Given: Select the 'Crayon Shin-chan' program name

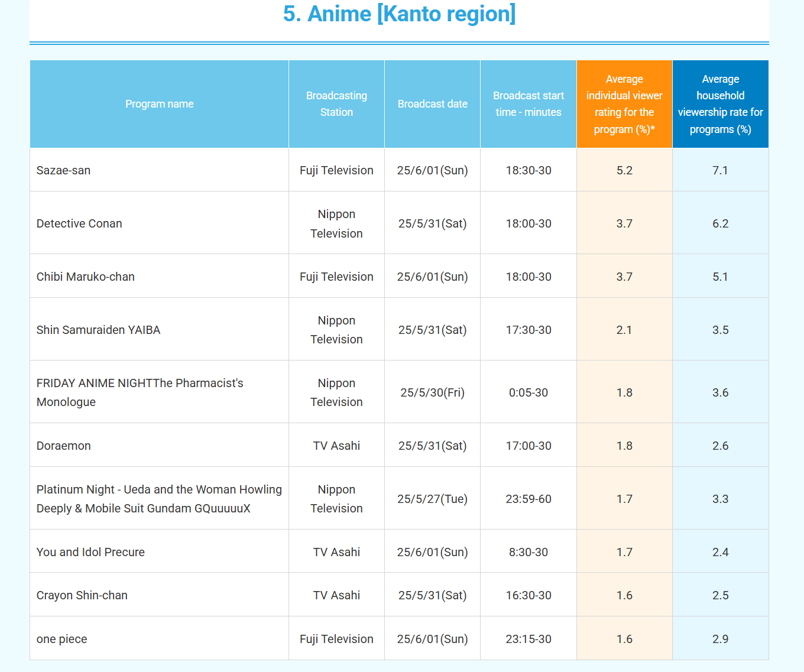Looking at the screenshot, I should click(82, 595).
